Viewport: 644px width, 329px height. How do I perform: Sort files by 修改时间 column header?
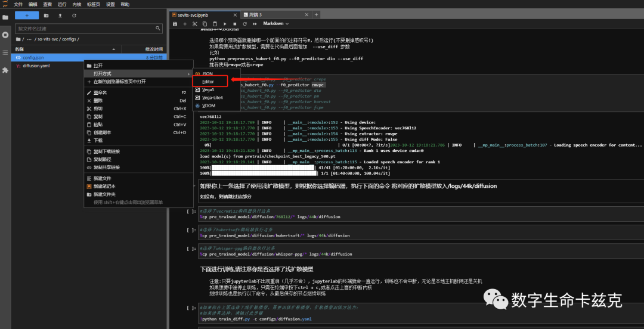[144, 49]
